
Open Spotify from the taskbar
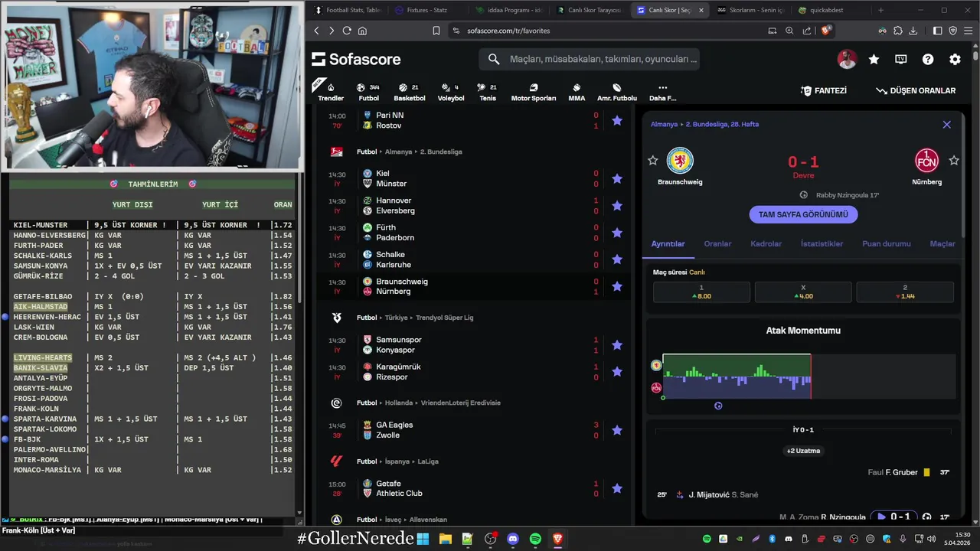(x=535, y=539)
